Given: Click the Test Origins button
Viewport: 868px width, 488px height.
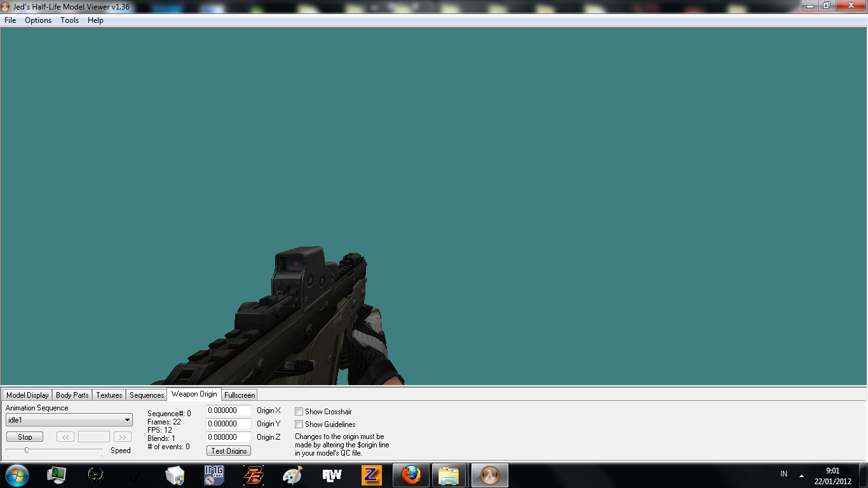Looking at the screenshot, I should pos(229,451).
